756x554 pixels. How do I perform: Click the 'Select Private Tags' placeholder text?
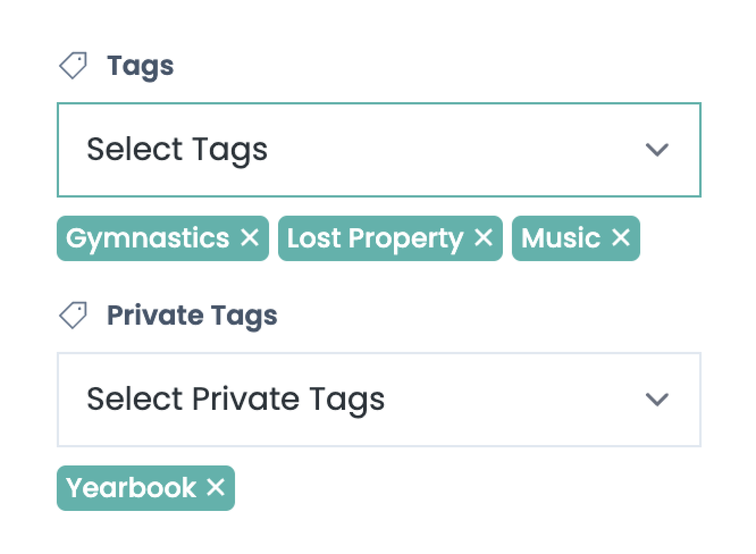235,399
